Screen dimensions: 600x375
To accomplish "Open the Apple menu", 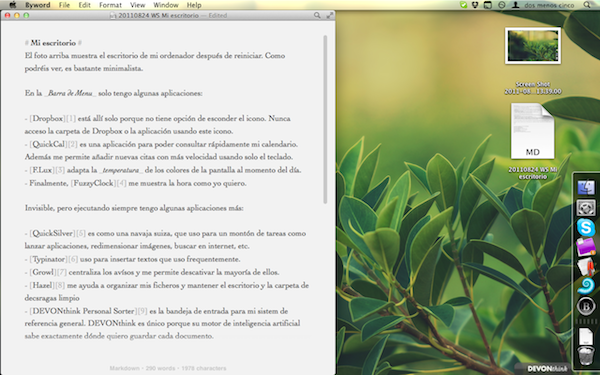I will point(13,5).
